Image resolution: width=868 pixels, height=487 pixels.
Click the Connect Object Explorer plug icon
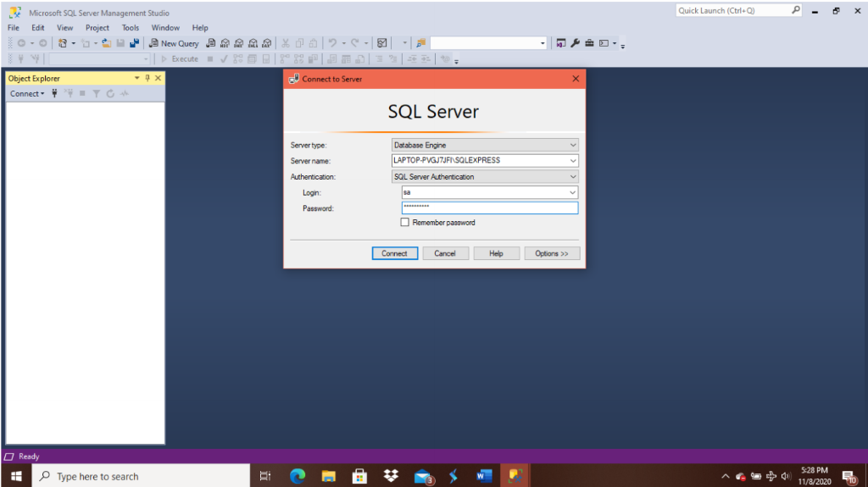coord(54,93)
